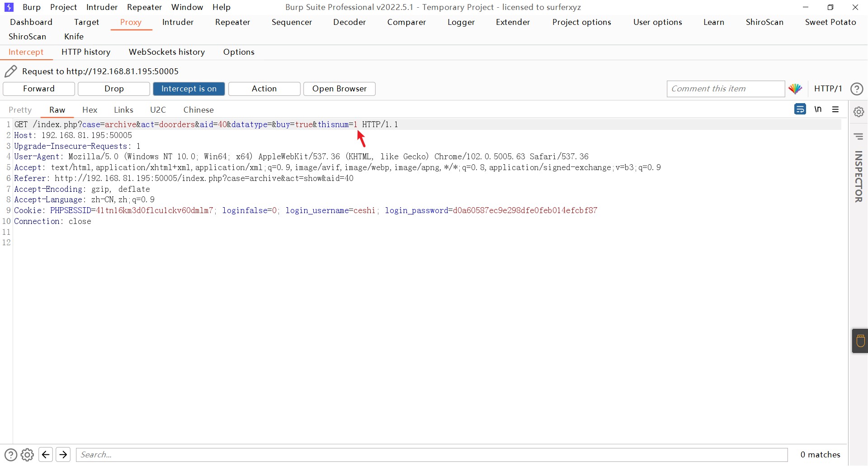Screen dimensions: 868x466
Task: Open the Logger tab
Action: (461, 22)
